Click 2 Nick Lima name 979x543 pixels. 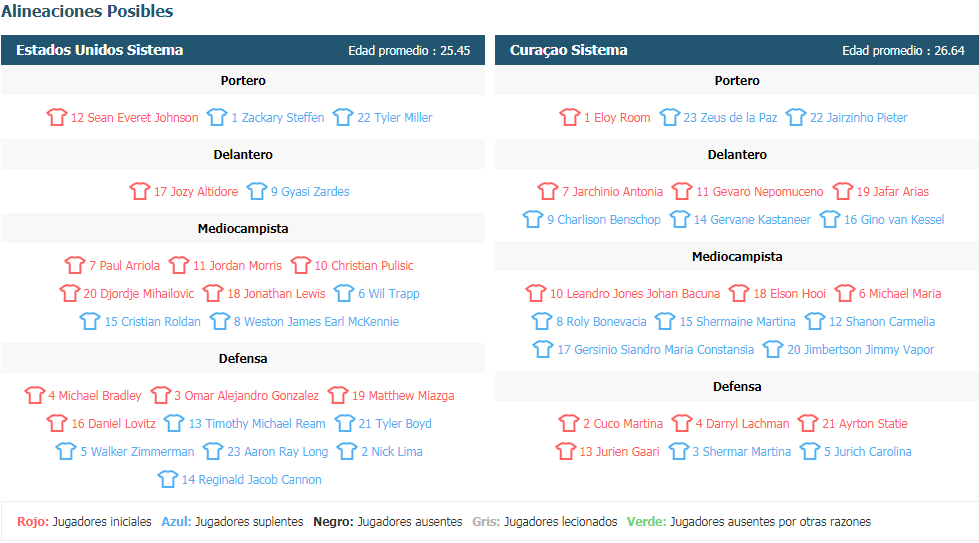pyautogui.click(x=391, y=452)
